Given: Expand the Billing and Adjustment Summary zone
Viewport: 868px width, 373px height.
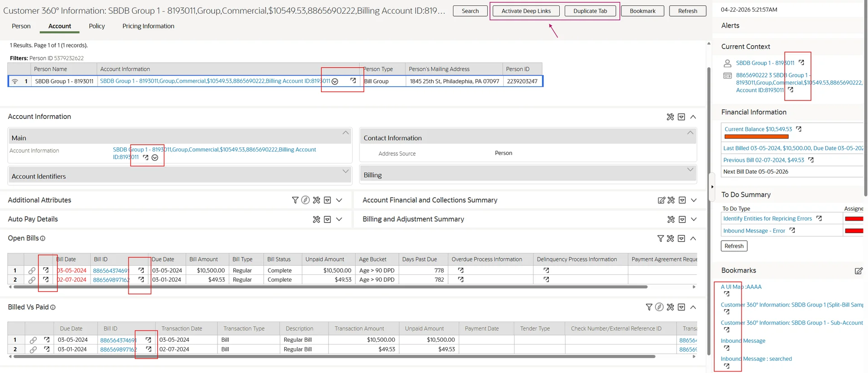Looking at the screenshot, I should point(693,219).
